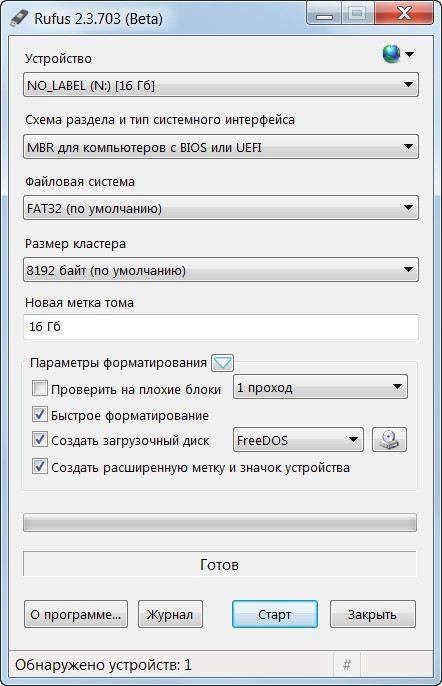
Task: Click the new volume label field
Action: click(x=221, y=327)
